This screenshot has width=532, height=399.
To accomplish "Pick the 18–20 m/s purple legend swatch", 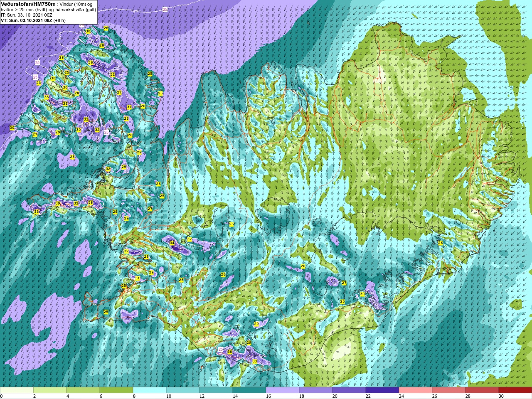I will (x=316, y=390).
